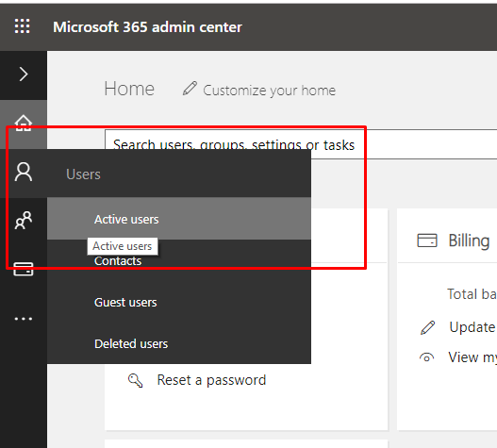Show more navigation items ellipsis
The image size is (497, 448).
[x=24, y=319]
